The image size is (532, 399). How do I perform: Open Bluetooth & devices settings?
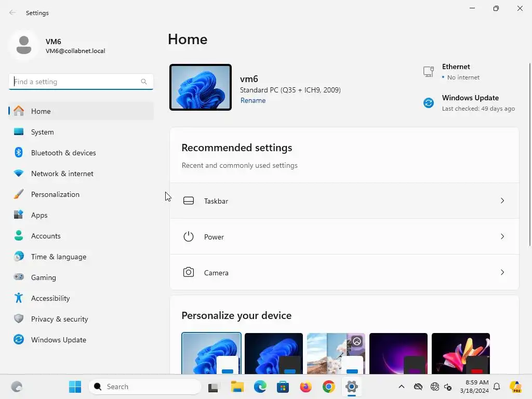81,153
